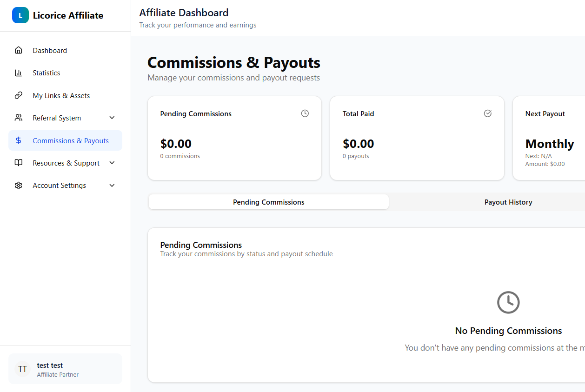Click the Referral System people icon
Image resolution: width=585 pixels, height=392 pixels.
pyautogui.click(x=19, y=118)
